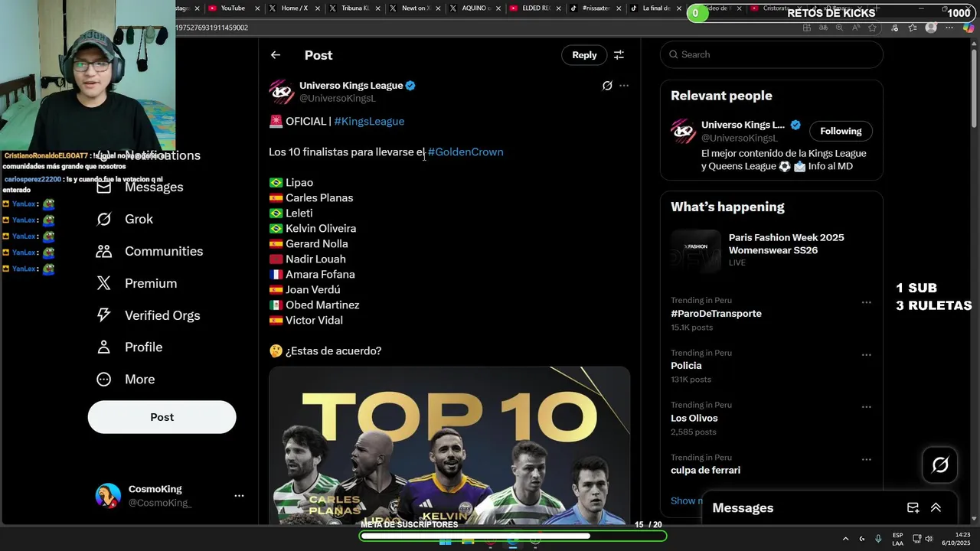Click the ESP LAA language indicator

click(897, 539)
